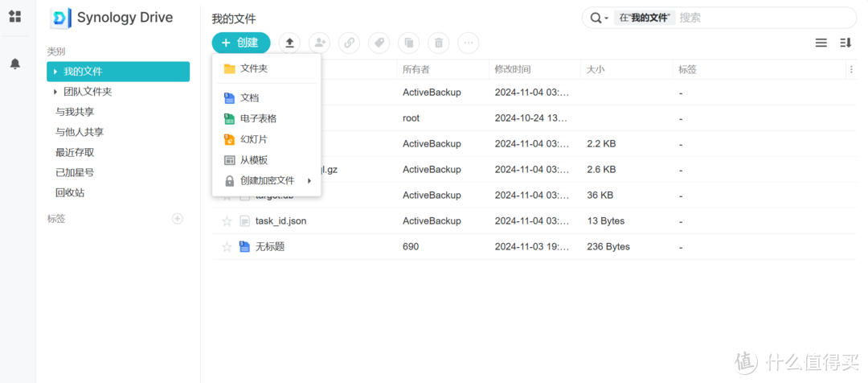Click owner cell reading root

411,118
